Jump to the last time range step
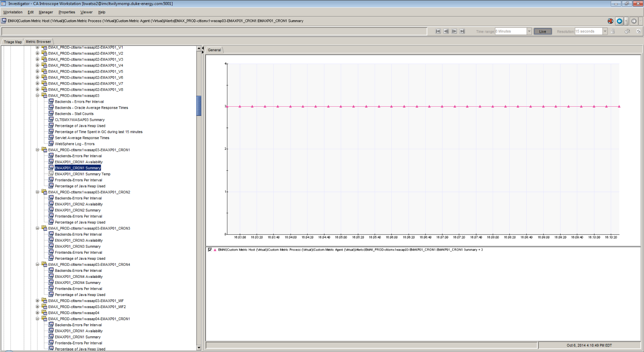644x352 pixels. (x=462, y=31)
